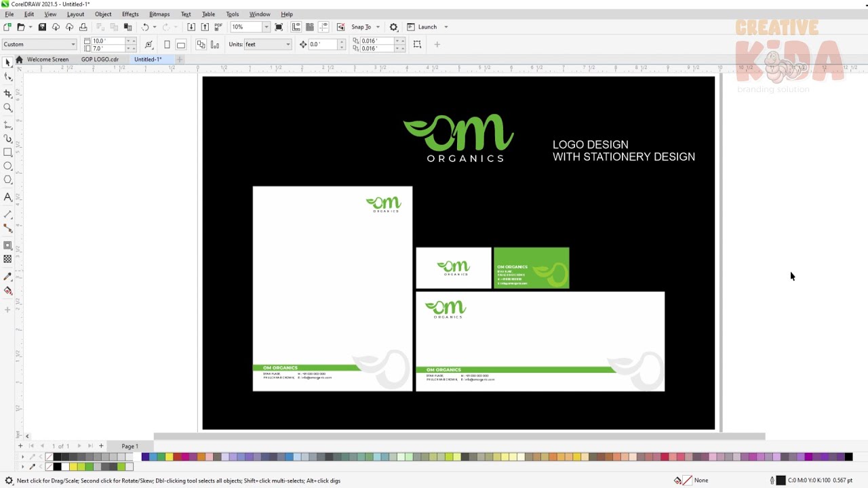Select the Transparency checkerboard tool
The height and width of the screenshot is (488, 868).
pyautogui.click(x=7, y=259)
